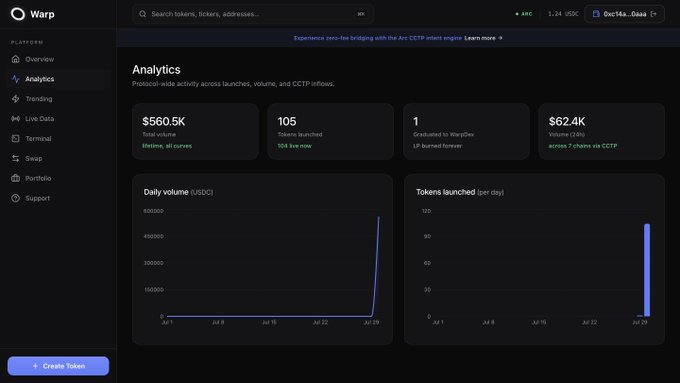Click the $560.5K total volume value
The height and width of the screenshot is (383, 680).
tap(163, 121)
